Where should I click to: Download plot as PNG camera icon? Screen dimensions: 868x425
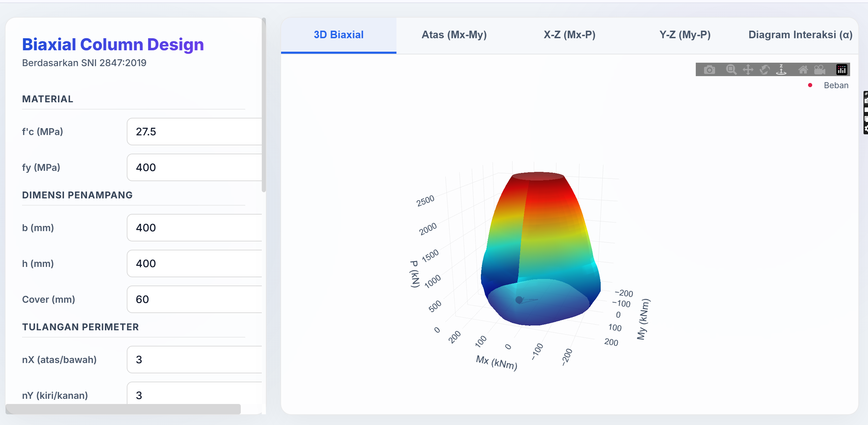click(709, 70)
